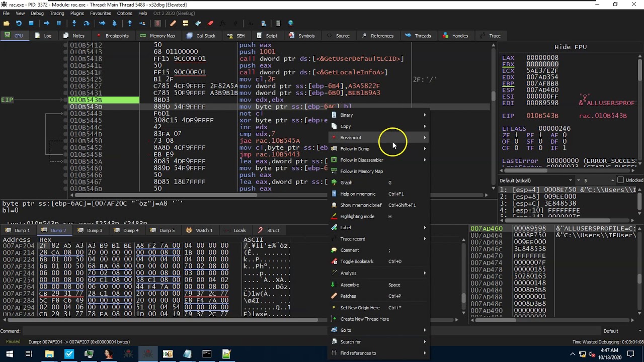Viewport: 644px width, 362px height.
Task: Click the globe icon in the toolbar
Action: pos(291,23)
